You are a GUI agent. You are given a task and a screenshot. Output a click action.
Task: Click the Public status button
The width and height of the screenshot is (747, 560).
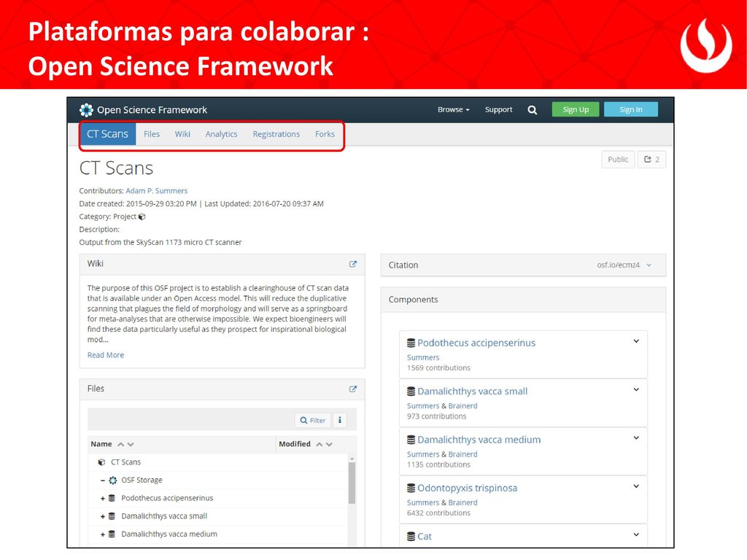(x=618, y=160)
